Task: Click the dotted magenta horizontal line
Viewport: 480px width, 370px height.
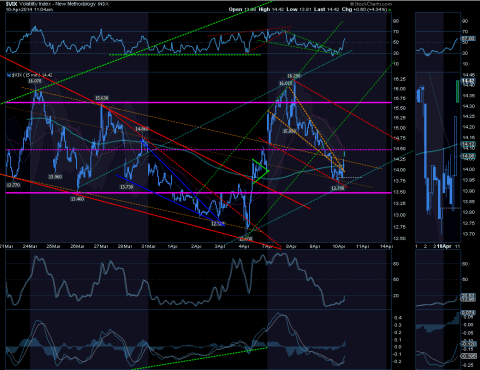Action: (x=198, y=150)
